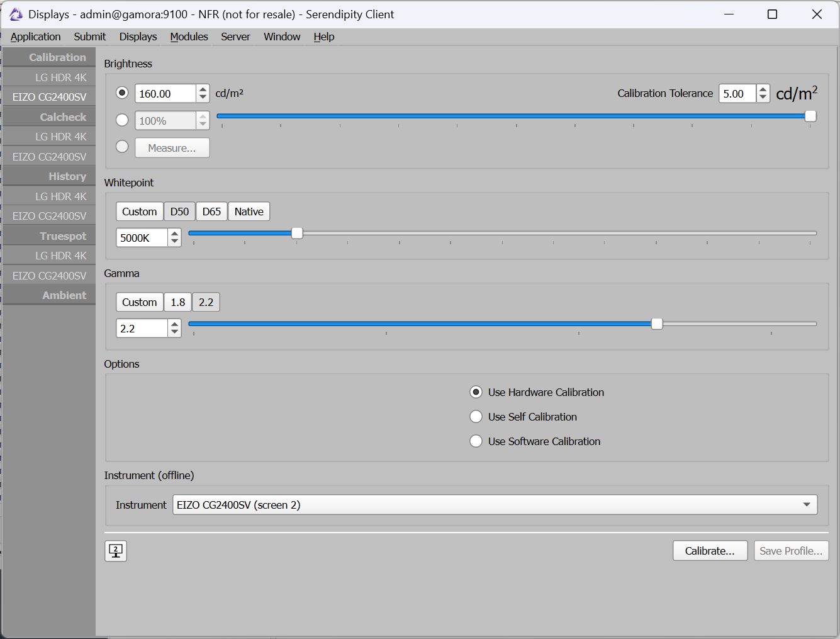
Task: Select LG HDR 4K under Calcheck
Action: coord(60,137)
